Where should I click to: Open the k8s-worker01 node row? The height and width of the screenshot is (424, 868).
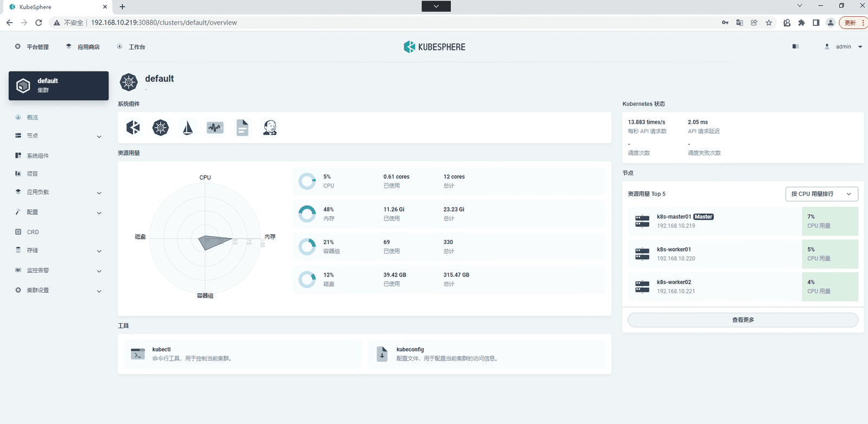(743, 254)
